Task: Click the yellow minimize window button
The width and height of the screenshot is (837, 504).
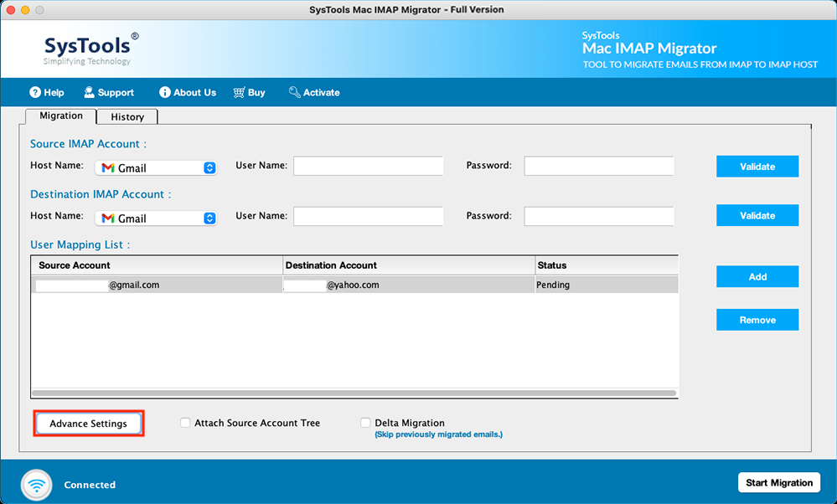Action: coord(25,10)
